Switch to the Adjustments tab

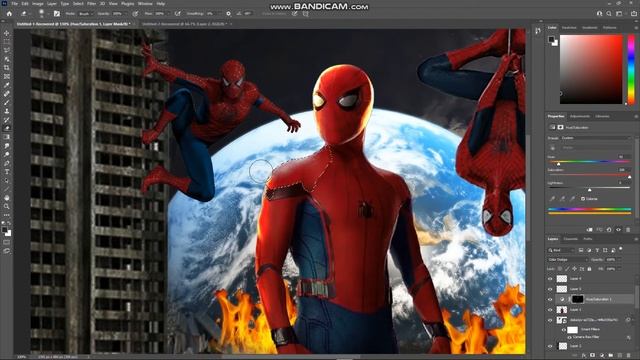(580, 116)
